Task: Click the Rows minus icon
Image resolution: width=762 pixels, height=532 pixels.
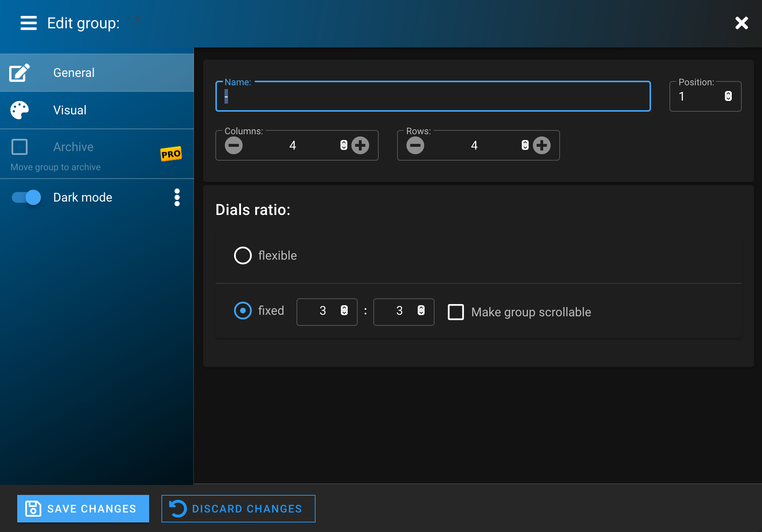Action: point(415,145)
